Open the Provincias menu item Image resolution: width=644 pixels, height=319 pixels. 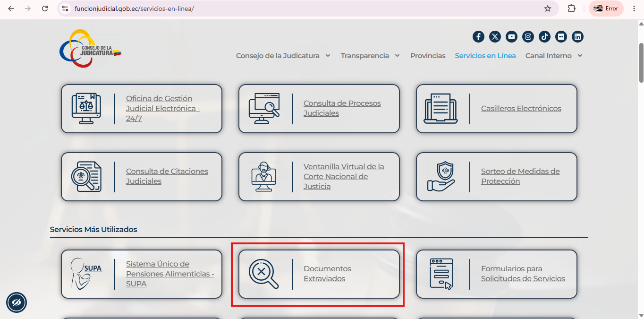click(428, 56)
